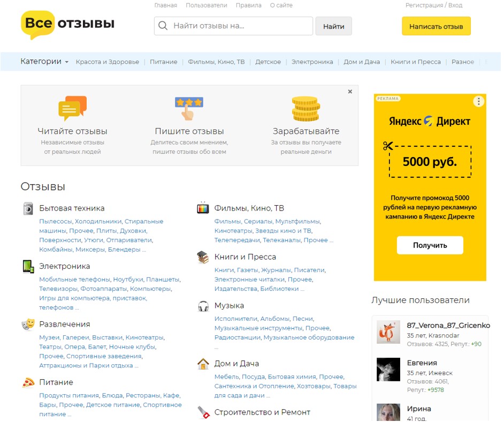Close the intro banner with X

click(350, 92)
